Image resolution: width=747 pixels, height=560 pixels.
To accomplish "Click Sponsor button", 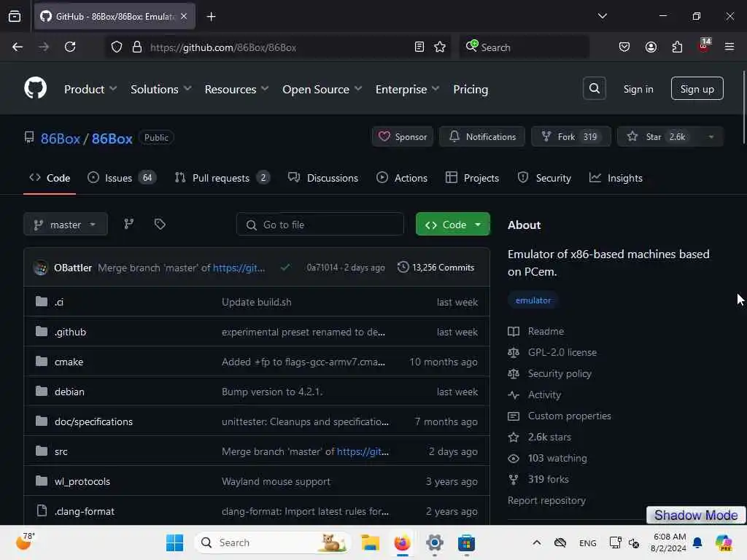I will 403,136.
